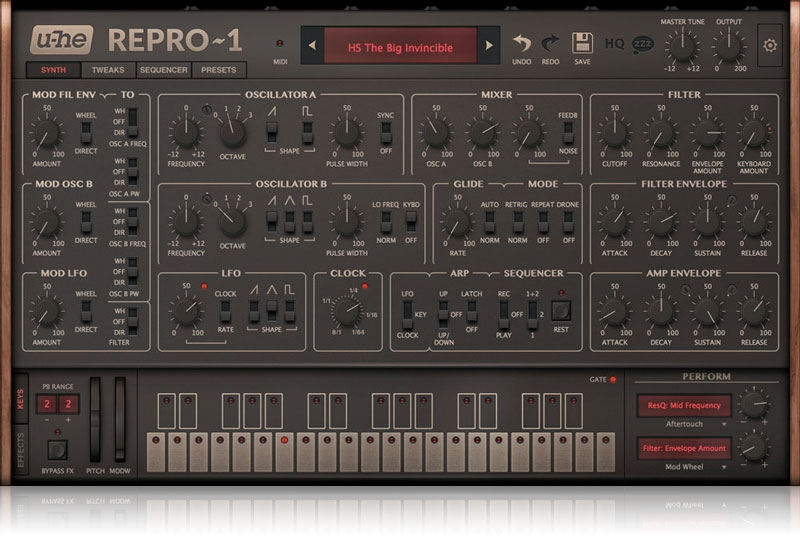Click the Pitch bend wheel slider
Viewport: 800px width, 536px height.
pos(96,420)
